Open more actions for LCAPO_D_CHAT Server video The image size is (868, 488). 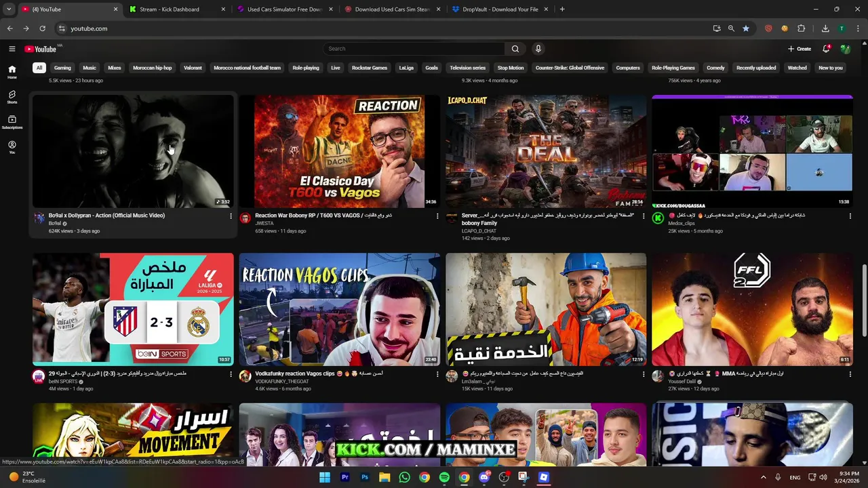point(644,216)
